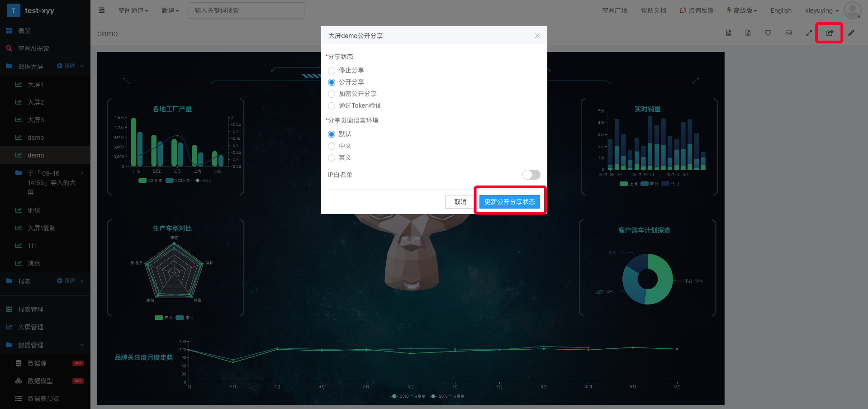Switch language to English
Image resolution: width=868 pixels, height=409 pixels.
click(781, 10)
